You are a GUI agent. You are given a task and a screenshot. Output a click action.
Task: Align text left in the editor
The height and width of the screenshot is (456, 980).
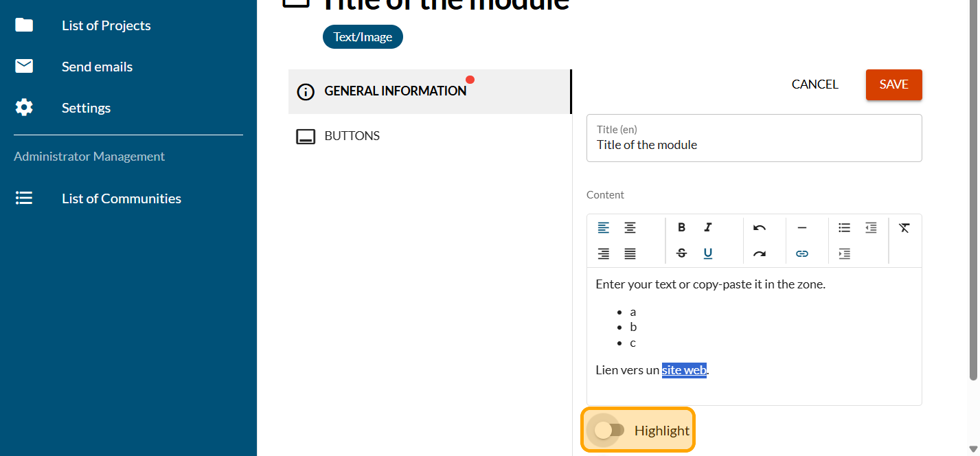coord(603,228)
